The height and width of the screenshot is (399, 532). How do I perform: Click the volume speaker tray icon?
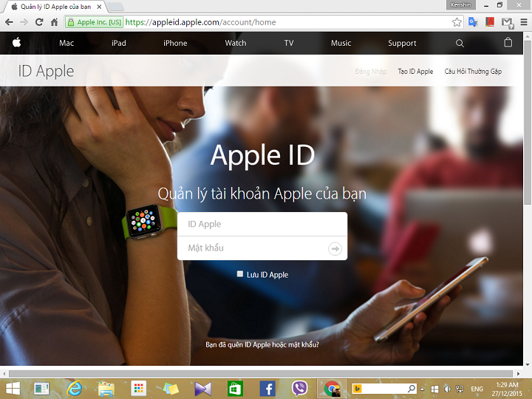[x=448, y=389]
